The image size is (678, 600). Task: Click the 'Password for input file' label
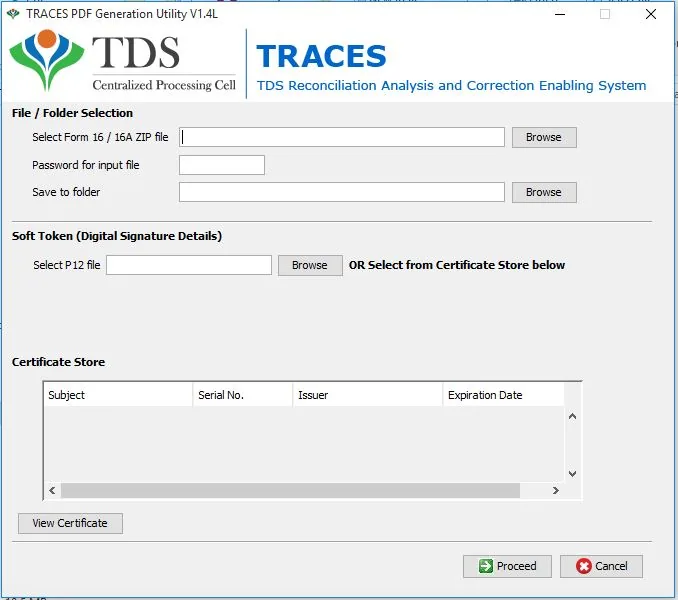tap(86, 165)
